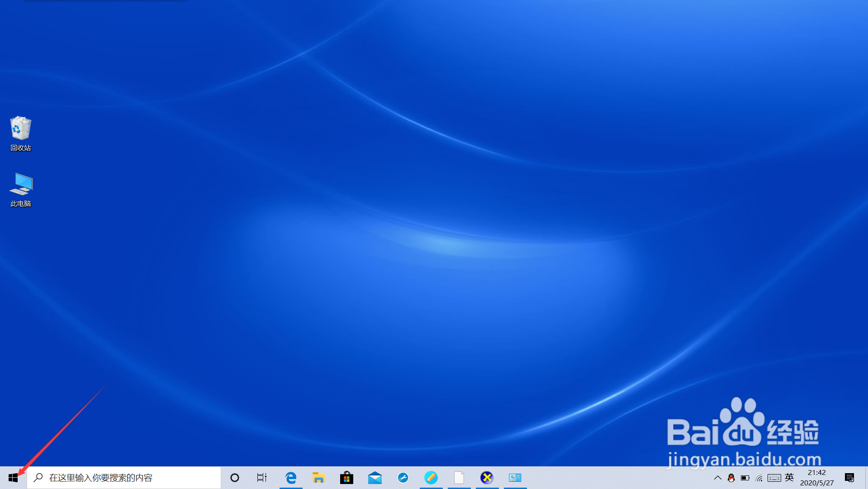
Task: Open File Explorer from the taskbar
Action: point(319,478)
